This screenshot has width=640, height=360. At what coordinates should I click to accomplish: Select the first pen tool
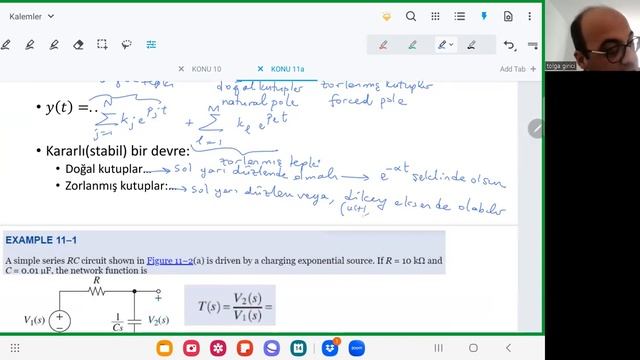(6, 45)
